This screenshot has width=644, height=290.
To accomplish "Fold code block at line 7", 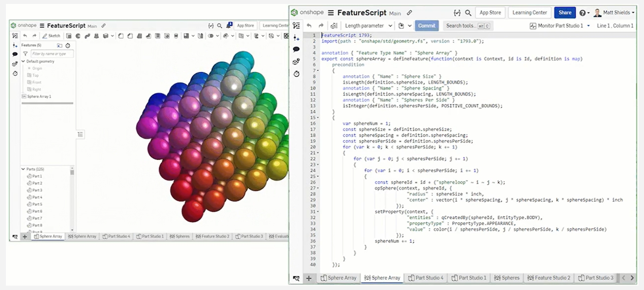I will 318,71.
